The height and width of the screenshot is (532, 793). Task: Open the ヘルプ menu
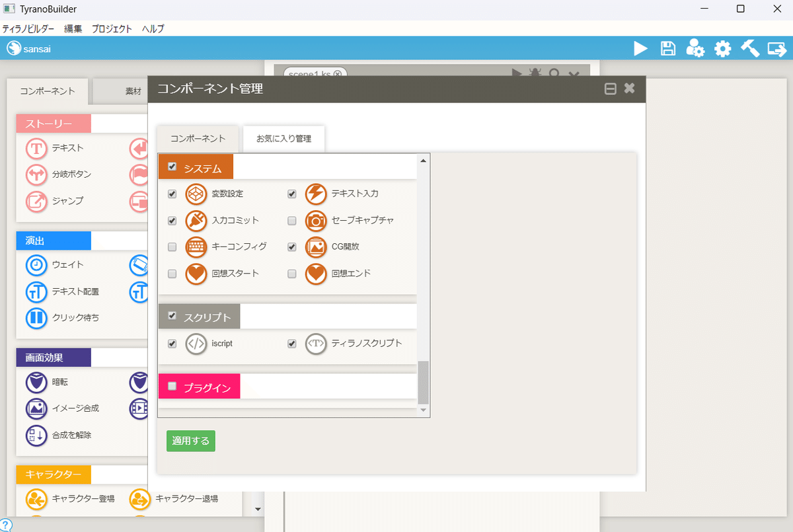[x=153, y=29]
